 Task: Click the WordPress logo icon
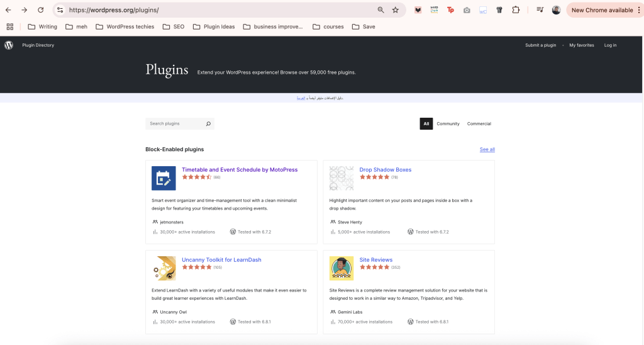9,45
